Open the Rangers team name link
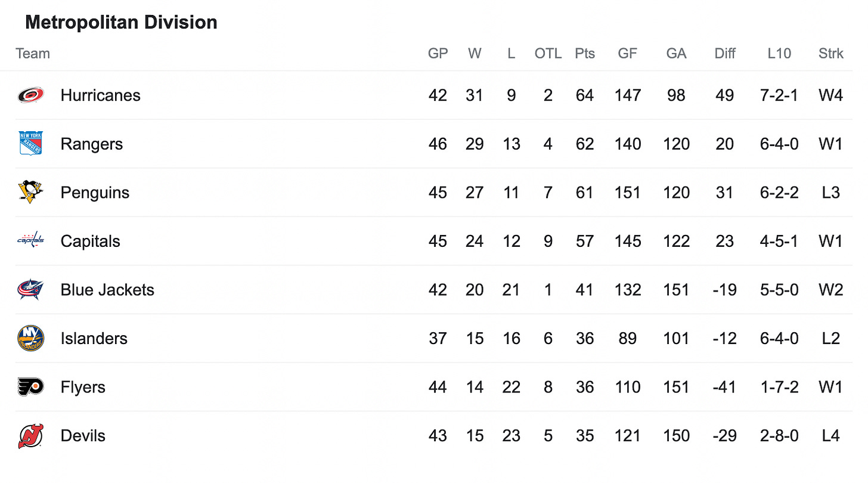 pyautogui.click(x=92, y=144)
